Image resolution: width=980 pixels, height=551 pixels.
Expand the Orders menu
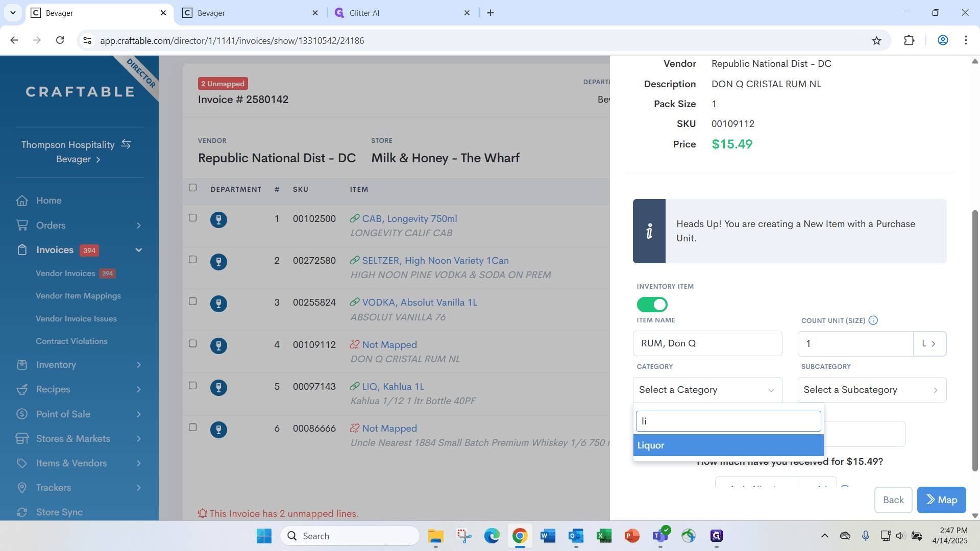pyautogui.click(x=139, y=226)
